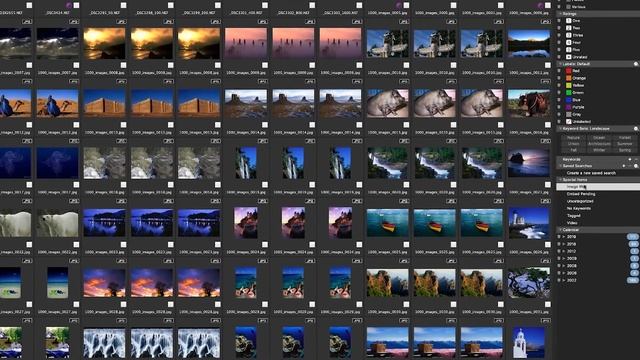Click the Three rating icon

pyautogui.click(x=569, y=35)
